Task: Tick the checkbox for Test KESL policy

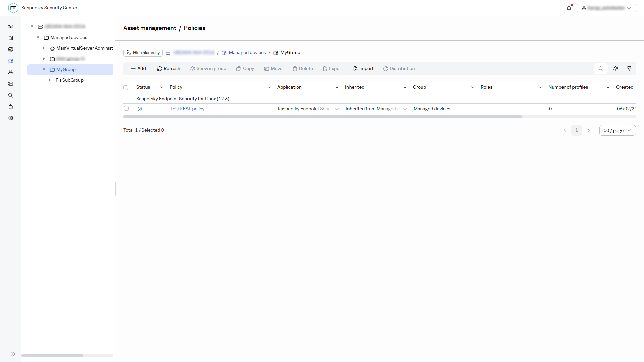Action: [126, 108]
